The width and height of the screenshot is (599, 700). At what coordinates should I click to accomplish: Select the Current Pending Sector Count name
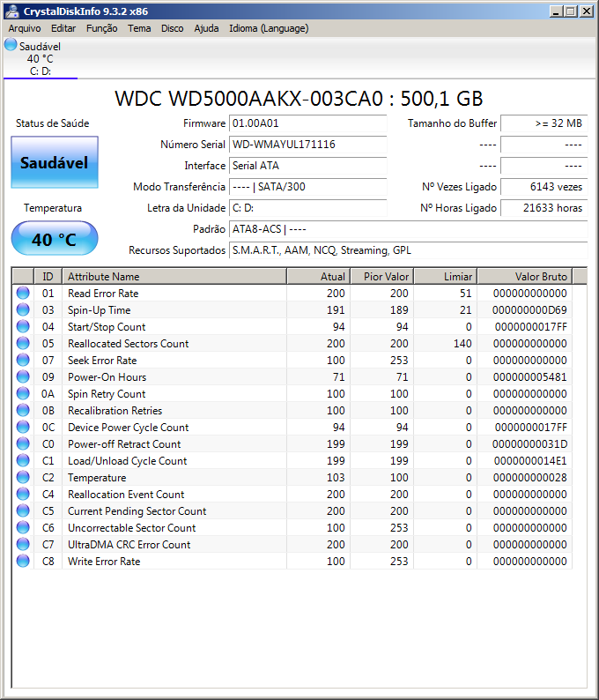(137, 511)
